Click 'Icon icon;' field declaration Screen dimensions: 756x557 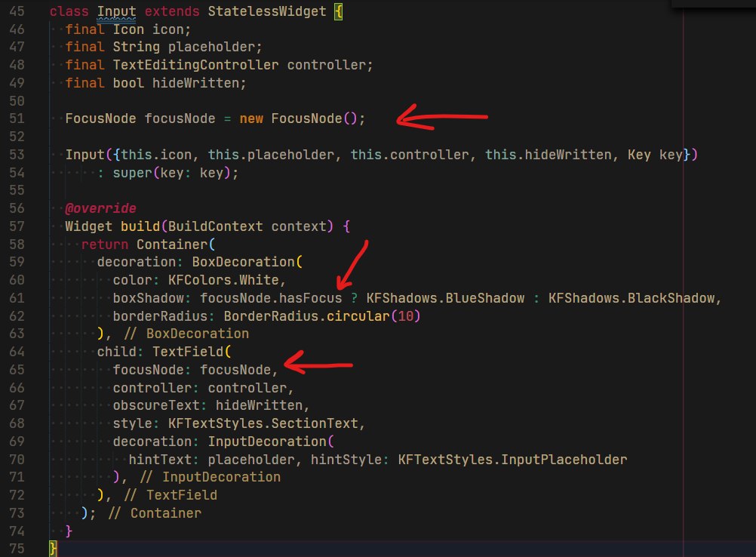[152, 29]
